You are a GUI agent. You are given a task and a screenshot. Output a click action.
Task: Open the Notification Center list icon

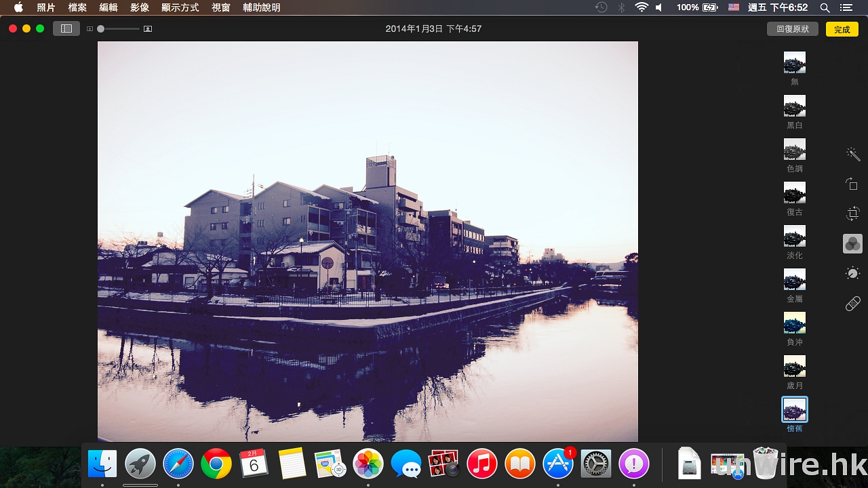pyautogui.click(x=845, y=7)
